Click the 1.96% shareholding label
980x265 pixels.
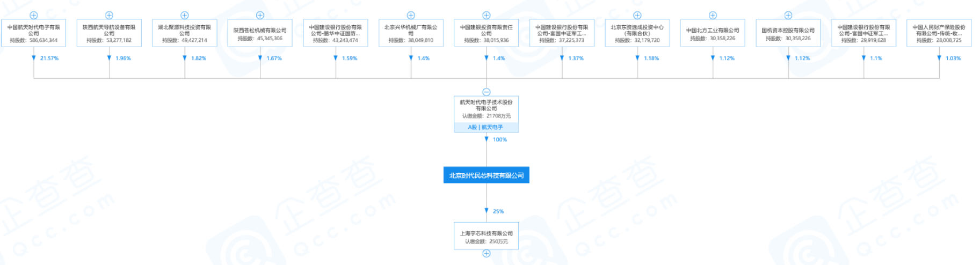tap(124, 58)
